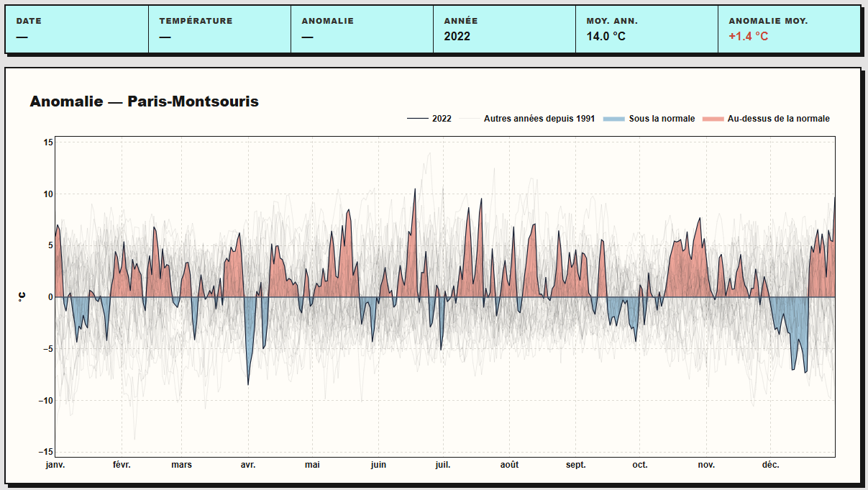Image resolution: width=868 pixels, height=490 pixels.
Task: Click the ANOMALIE stat card
Action: pos(362,30)
